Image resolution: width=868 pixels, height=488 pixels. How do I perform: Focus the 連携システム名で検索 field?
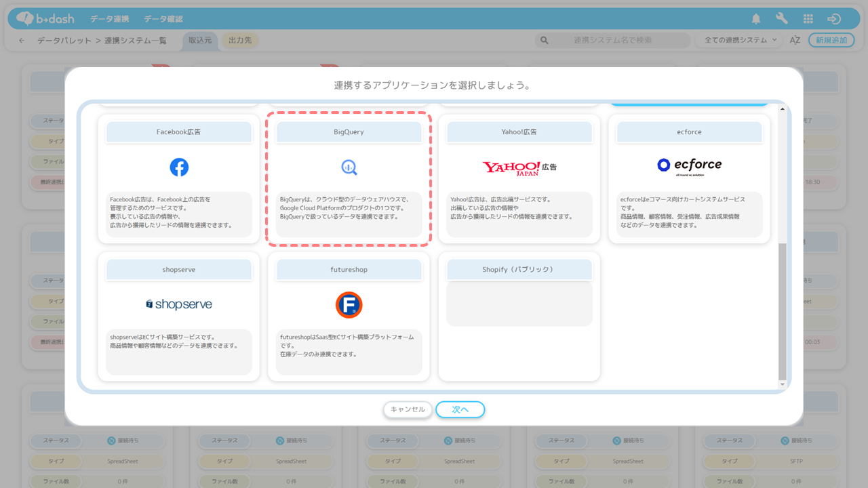pyautogui.click(x=613, y=41)
